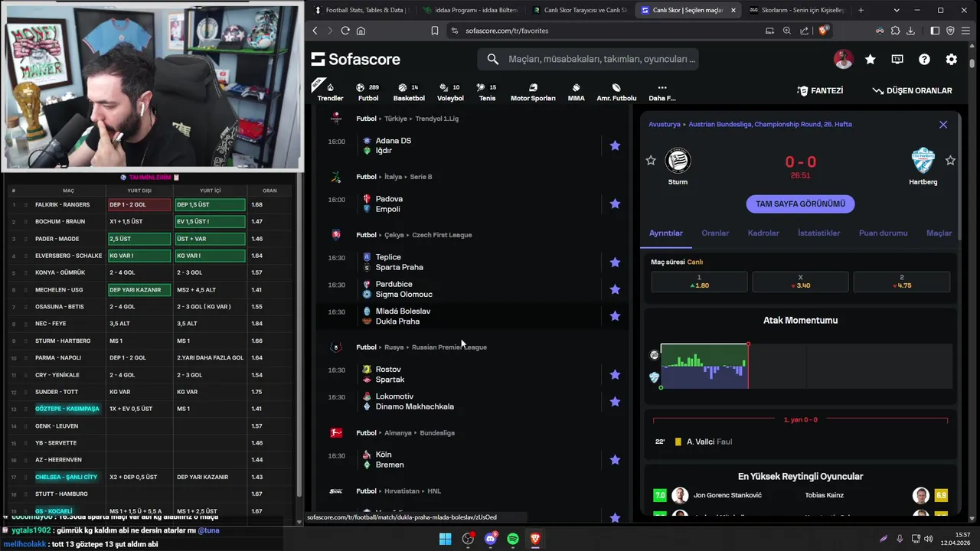Switch to the Kadrolar tab
Image resolution: width=980 pixels, height=551 pixels.
[x=763, y=233]
